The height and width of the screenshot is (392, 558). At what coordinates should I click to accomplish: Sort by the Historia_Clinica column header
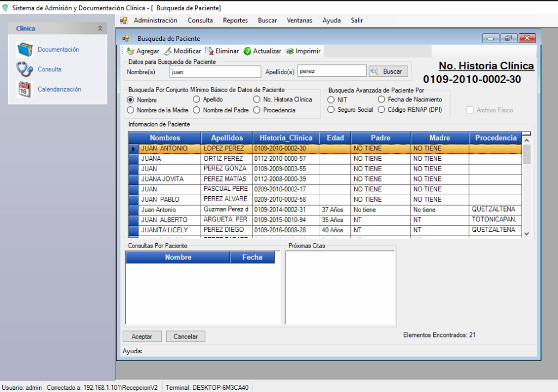[286, 138]
